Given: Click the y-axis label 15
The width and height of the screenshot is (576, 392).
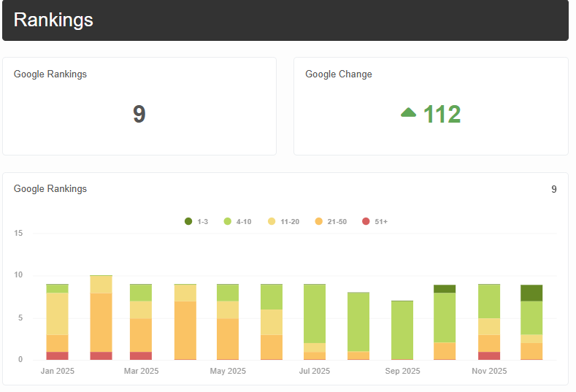Looking at the screenshot, I should pyautogui.click(x=18, y=233).
